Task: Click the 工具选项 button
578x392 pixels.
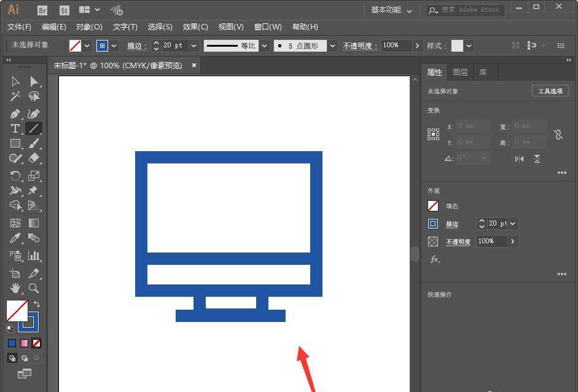Action: [550, 90]
